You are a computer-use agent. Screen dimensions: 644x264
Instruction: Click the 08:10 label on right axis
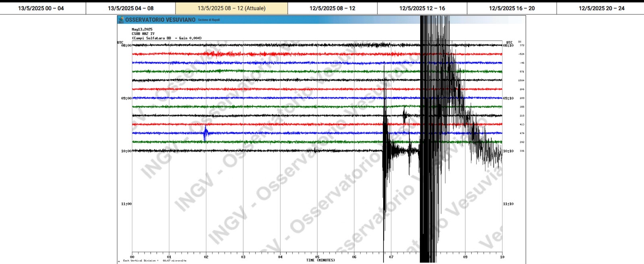tap(508, 45)
